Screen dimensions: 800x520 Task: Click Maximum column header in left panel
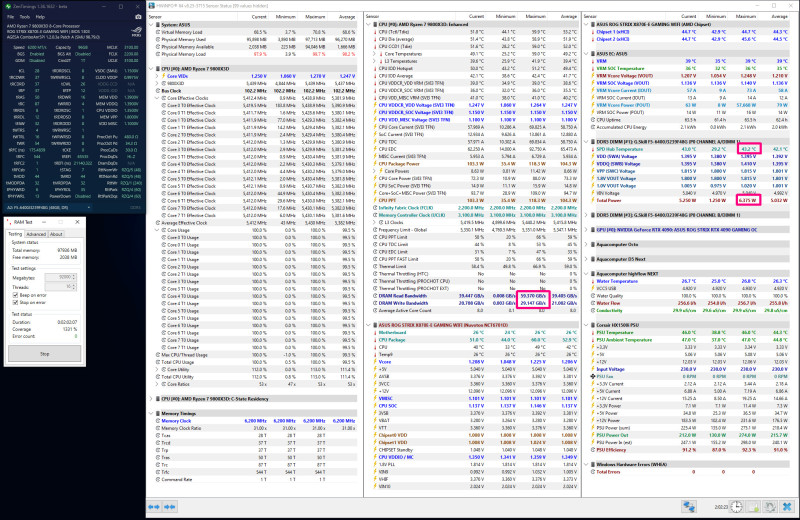[315, 17]
